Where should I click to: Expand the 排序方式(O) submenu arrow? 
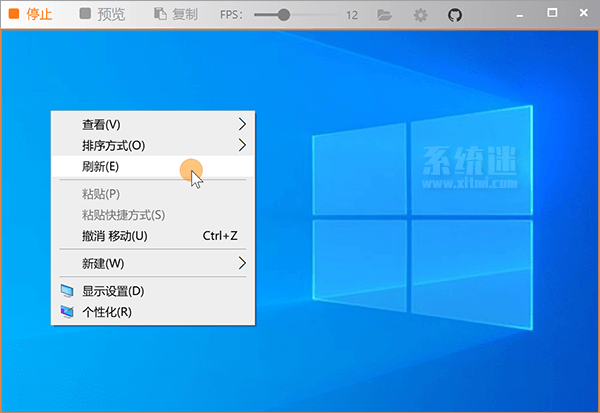(x=242, y=145)
